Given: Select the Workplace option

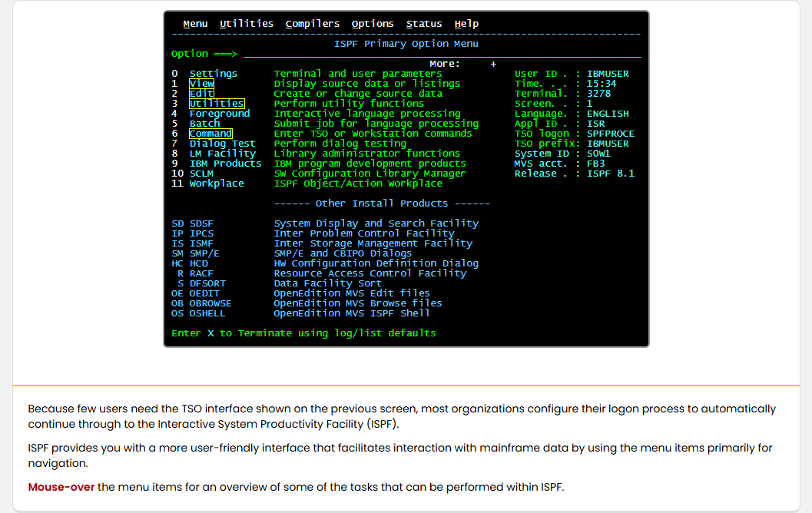Looking at the screenshot, I should [x=217, y=184].
